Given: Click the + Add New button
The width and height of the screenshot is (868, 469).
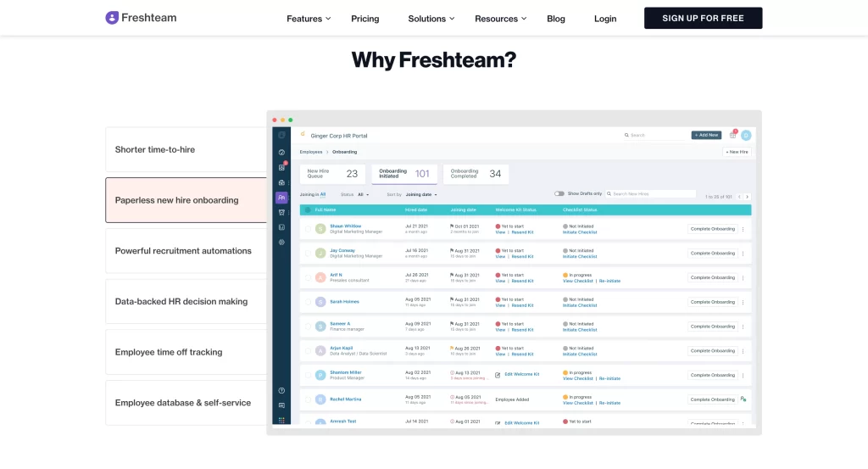Looking at the screenshot, I should pos(706,135).
